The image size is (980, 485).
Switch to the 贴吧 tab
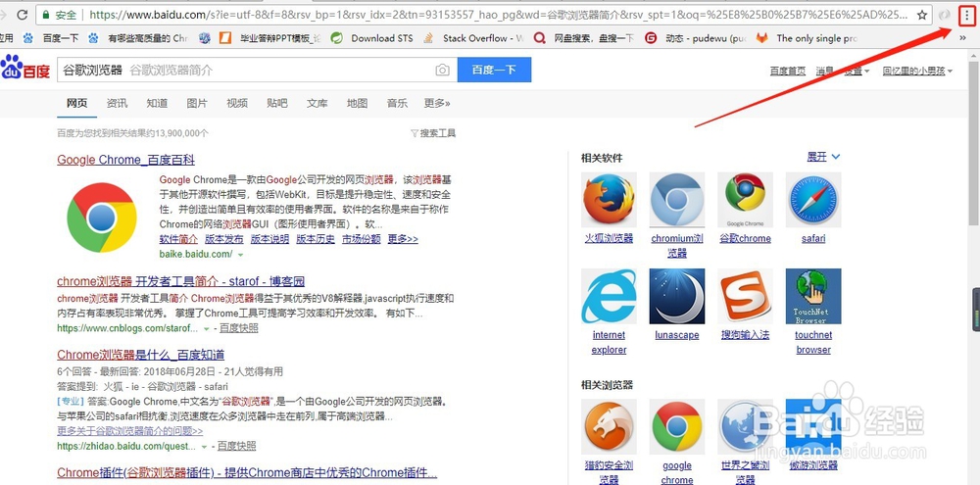point(277,103)
